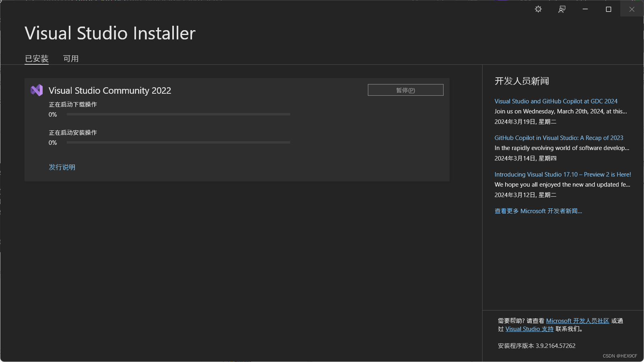Click the install progress bar under 正在启动安装操作
This screenshot has height=362, width=644.
pyautogui.click(x=178, y=142)
